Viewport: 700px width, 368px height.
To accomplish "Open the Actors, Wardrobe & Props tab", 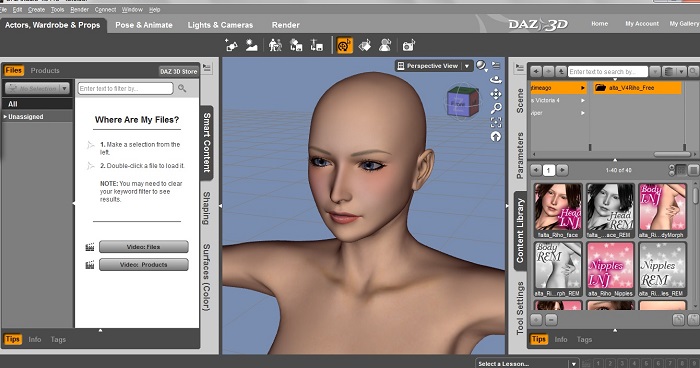I will [x=53, y=25].
